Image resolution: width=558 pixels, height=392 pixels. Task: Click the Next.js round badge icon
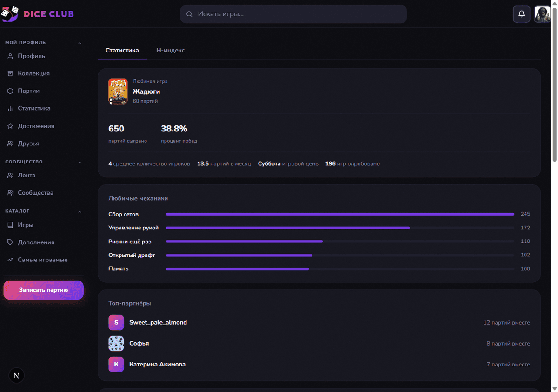17,375
